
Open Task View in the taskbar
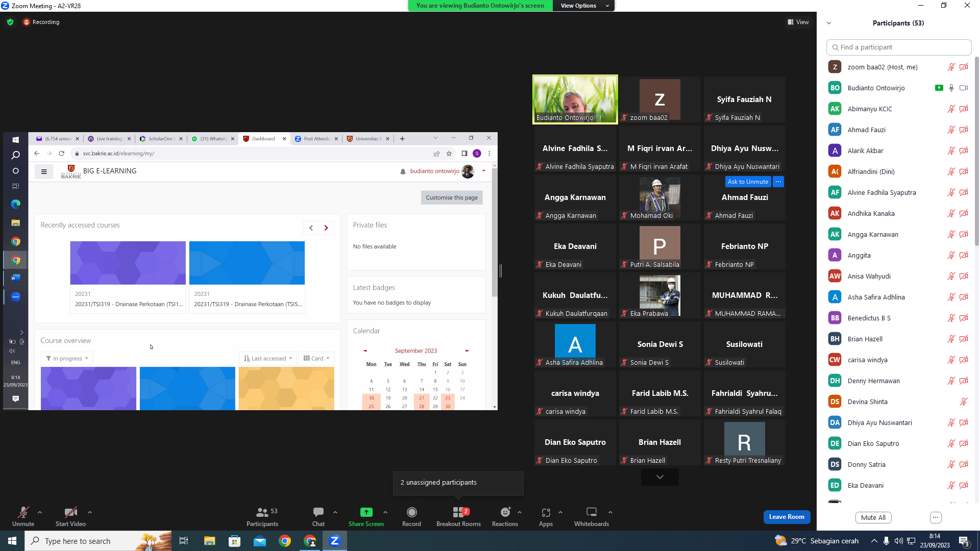(184, 541)
